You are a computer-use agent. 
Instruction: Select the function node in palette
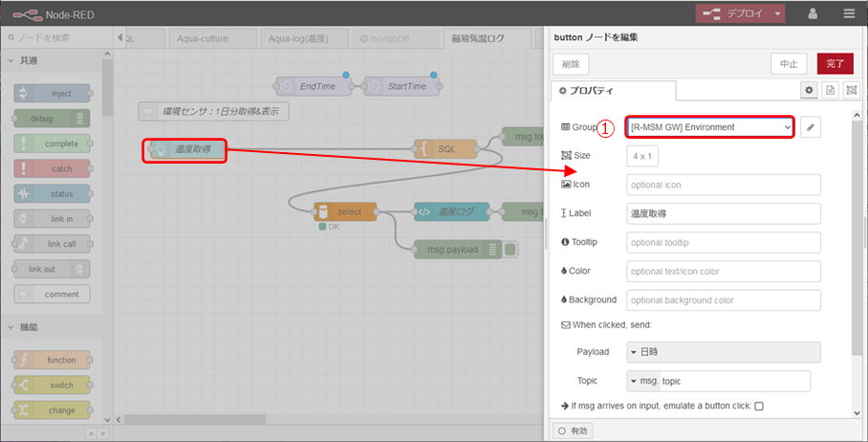pyautogui.click(x=54, y=360)
